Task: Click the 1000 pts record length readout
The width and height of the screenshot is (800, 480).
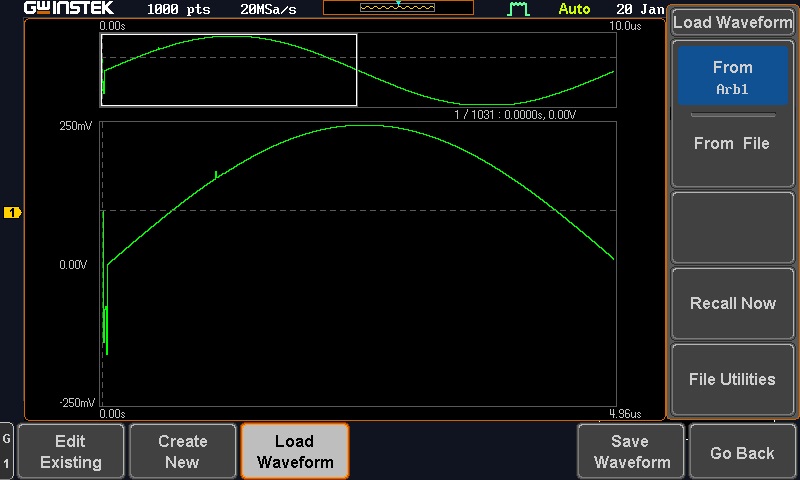Action: point(178,9)
